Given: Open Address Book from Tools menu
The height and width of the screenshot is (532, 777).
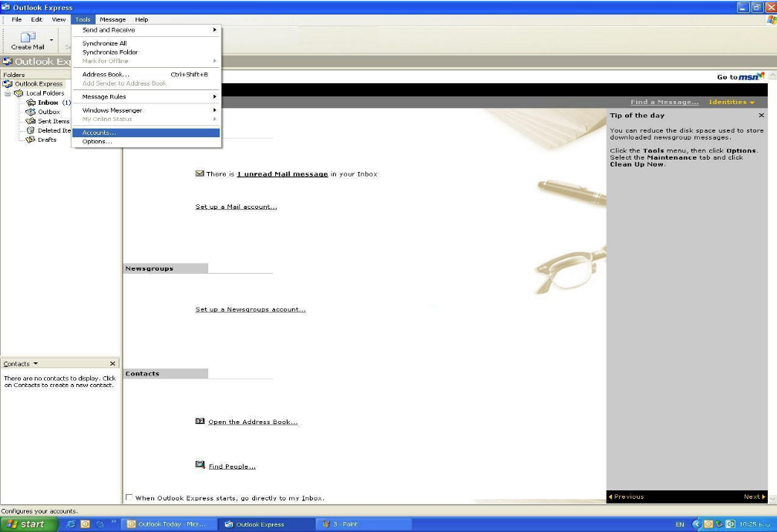Looking at the screenshot, I should coord(146,74).
